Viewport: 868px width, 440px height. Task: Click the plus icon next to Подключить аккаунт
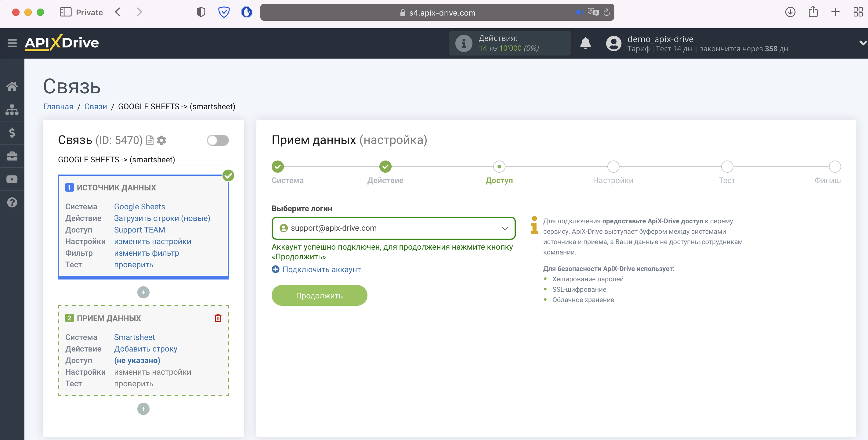pos(275,269)
